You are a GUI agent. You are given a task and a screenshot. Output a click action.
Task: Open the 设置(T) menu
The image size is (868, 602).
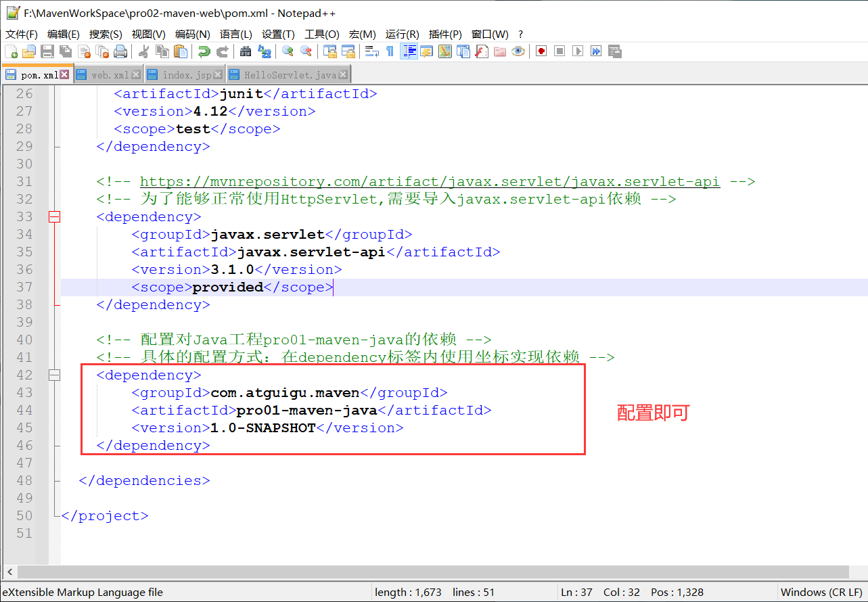(x=278, y=34)
